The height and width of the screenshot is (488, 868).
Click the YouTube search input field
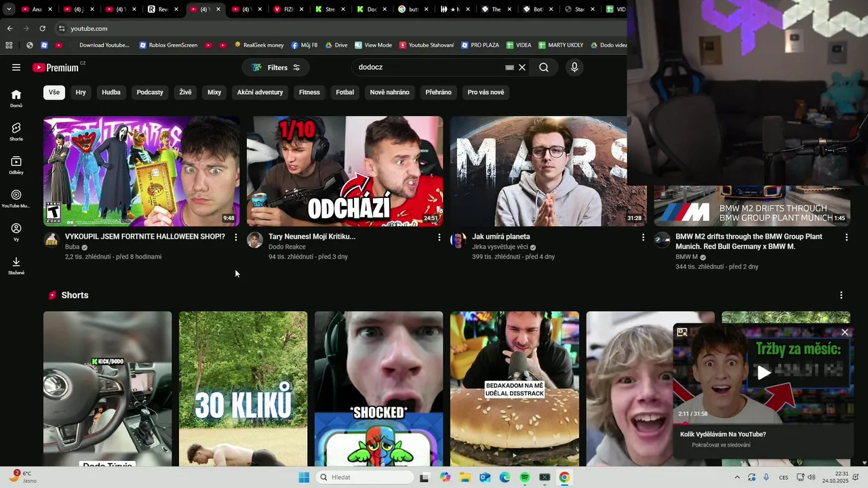coord(431,67)
